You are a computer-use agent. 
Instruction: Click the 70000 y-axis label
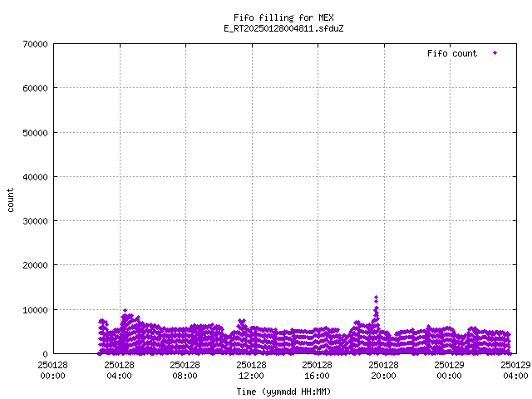[x=35, y=44]
